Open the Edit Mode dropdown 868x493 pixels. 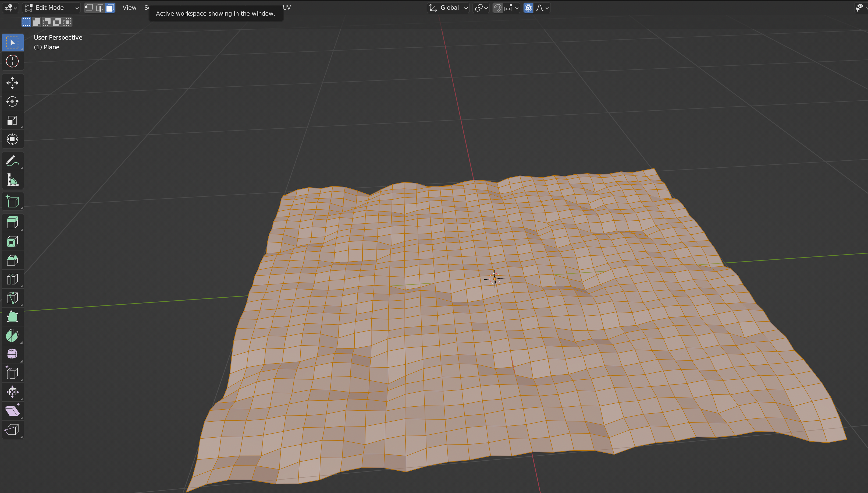[x=51, y=8]
